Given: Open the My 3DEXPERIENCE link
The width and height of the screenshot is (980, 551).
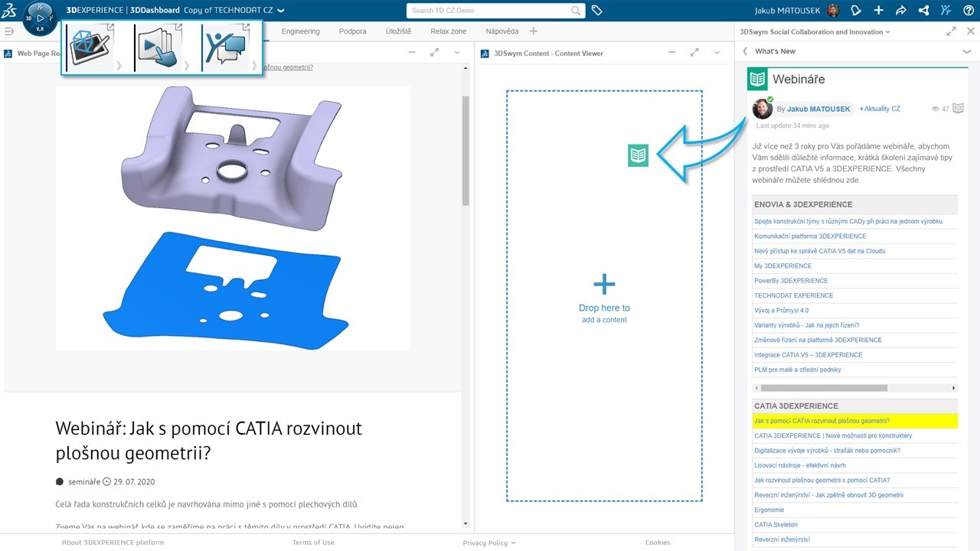Looking at the screenshot, I should point(782,266).
